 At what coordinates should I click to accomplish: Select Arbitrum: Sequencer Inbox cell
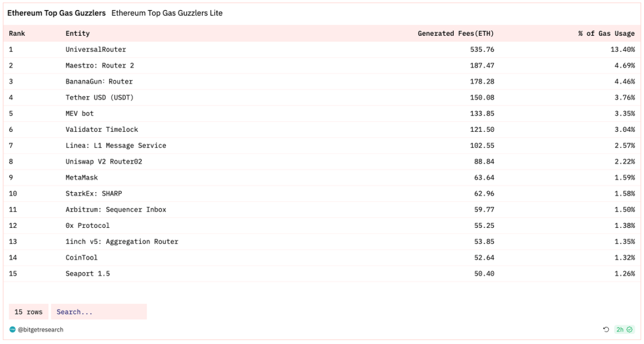(116, 209)
